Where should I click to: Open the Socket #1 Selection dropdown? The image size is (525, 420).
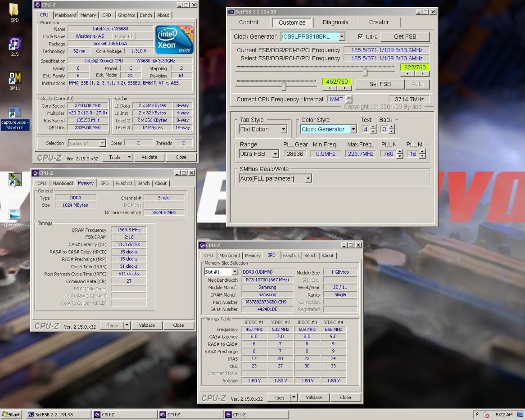pos(102,143)
